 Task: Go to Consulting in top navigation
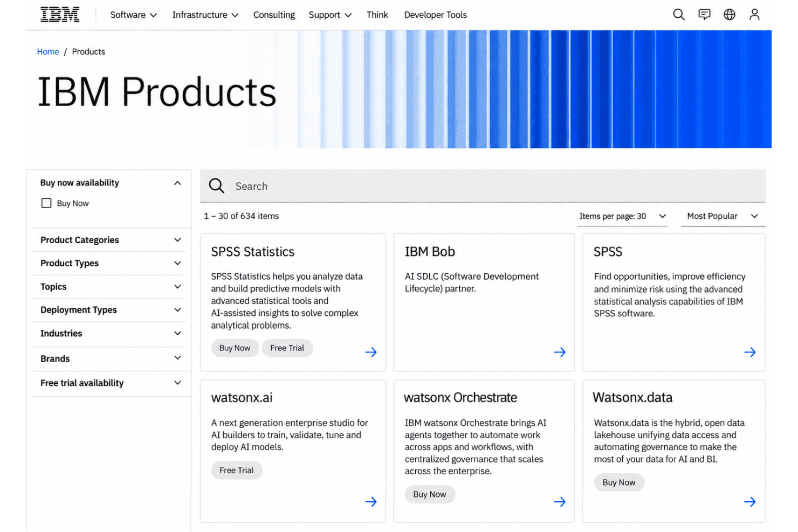coord(274,15)
